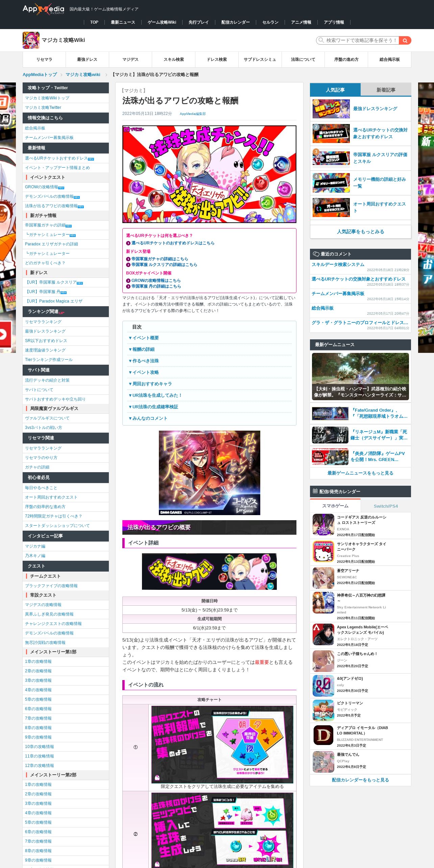434x868 pixels.
Task: Jump to 作るべき法珠 section
Action: [x=144, y=361]
